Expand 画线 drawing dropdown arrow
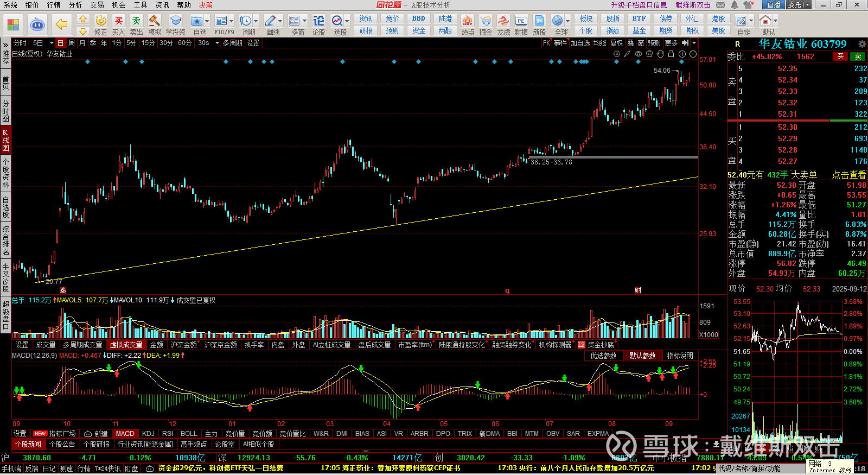Viewport: 868px width, 475px height. pos(280,21)
